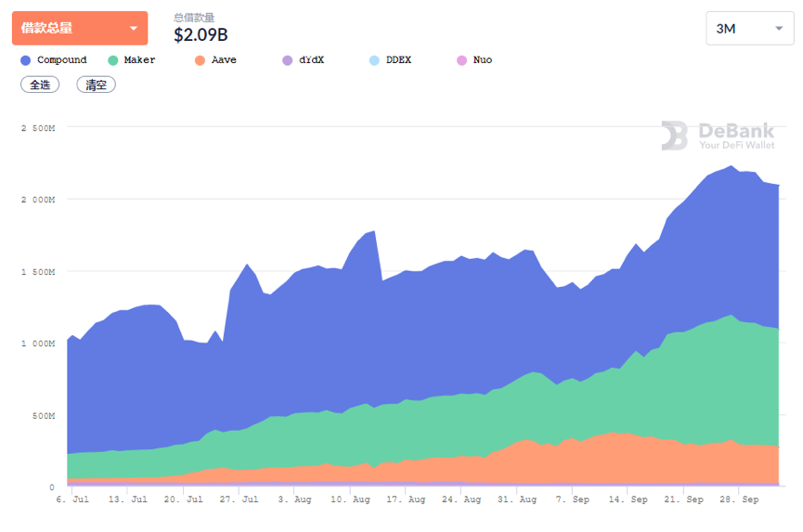Screen dimensions: 803x532
Task: Click the purple dYdX color dot
Action: click(287, 60)
